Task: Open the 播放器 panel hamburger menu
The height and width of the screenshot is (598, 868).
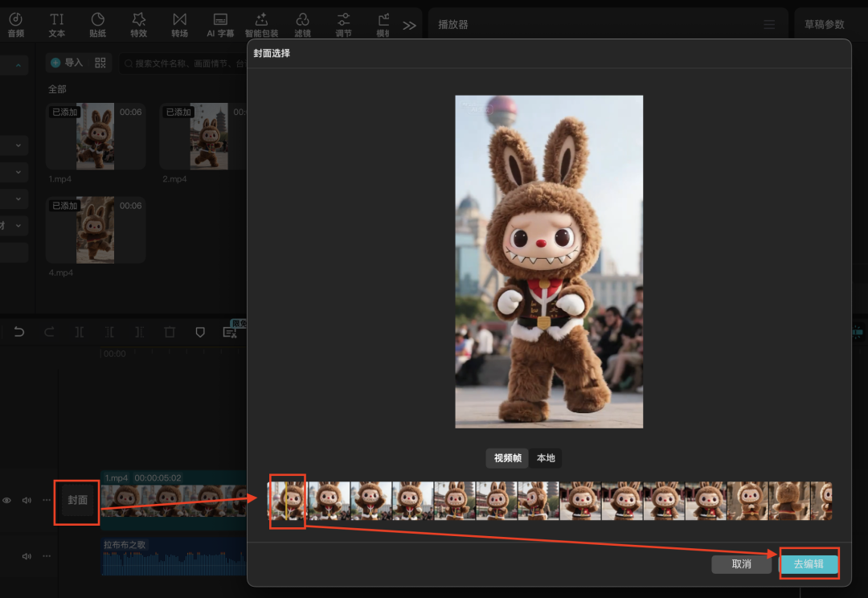Action: click(x=769, y=25)
